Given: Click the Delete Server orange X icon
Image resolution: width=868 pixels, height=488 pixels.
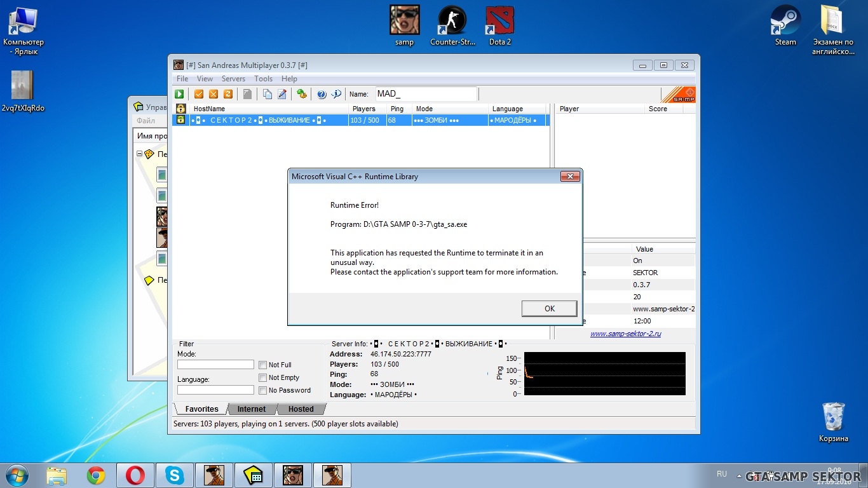Looking at the screenshot, I should coord(214,94).
